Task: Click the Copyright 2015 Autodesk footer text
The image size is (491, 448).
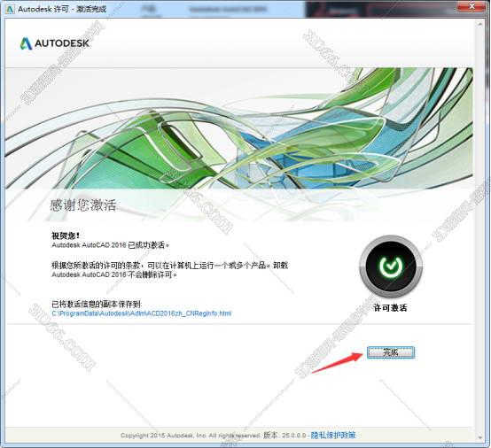Action: (190, 436)
